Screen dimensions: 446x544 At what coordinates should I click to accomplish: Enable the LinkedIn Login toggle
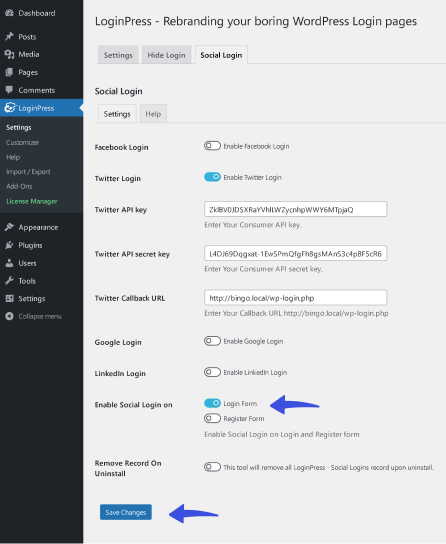(x=212, y=372)
